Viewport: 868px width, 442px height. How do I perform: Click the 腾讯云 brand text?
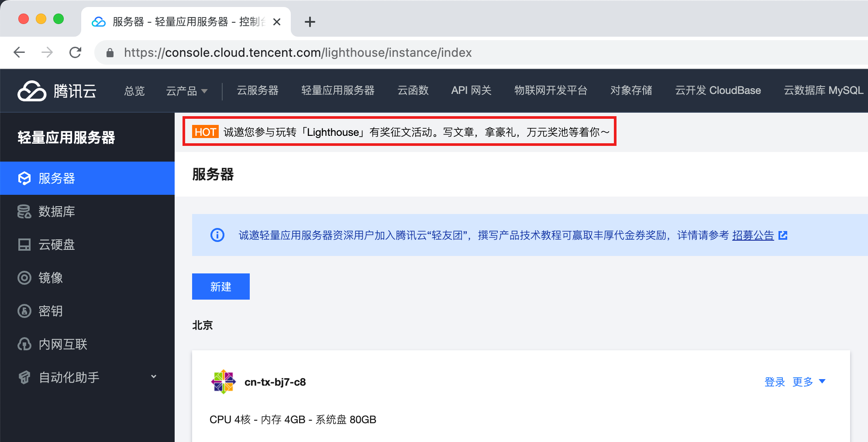75,91
